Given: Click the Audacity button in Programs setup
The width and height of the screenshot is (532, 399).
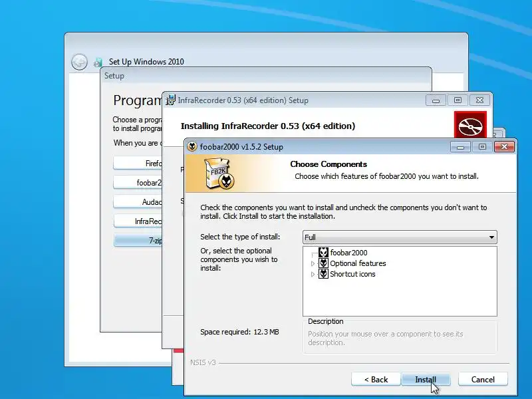Looking at the screenshot, I should [138, 202].
